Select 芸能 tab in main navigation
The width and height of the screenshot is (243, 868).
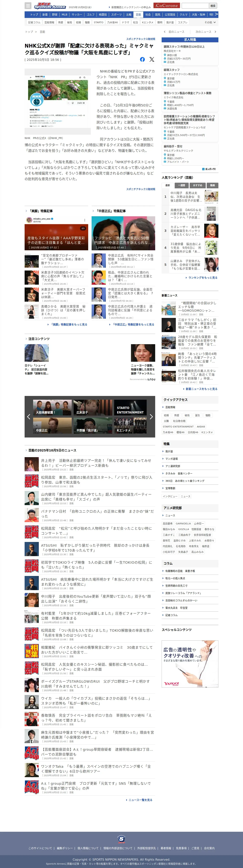[x=138, y=15]
